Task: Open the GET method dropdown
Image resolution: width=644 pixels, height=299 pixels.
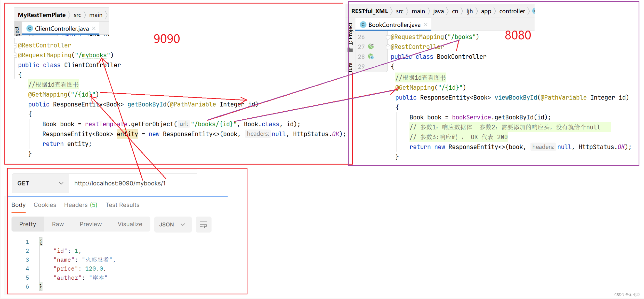Action: pyautogui.click(x=40, y=183)
